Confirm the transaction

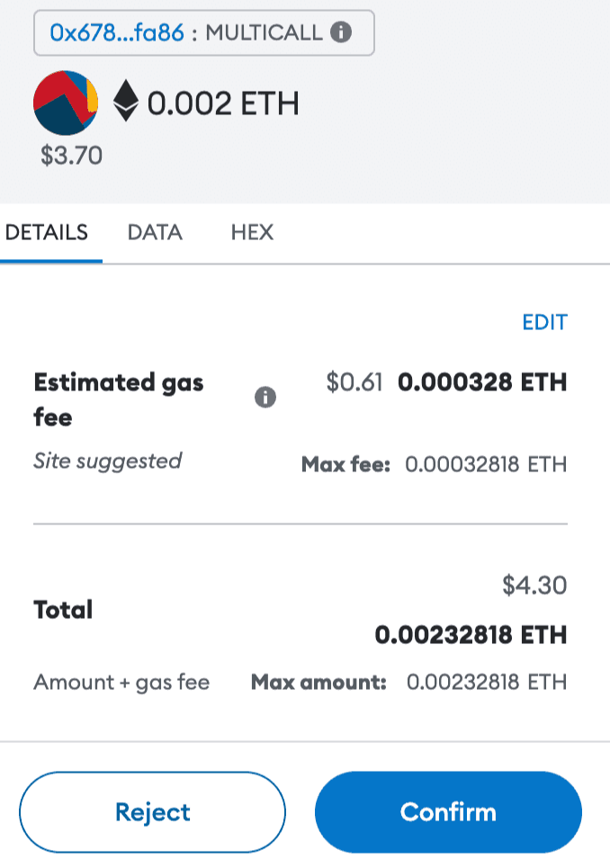click(448, 812)
